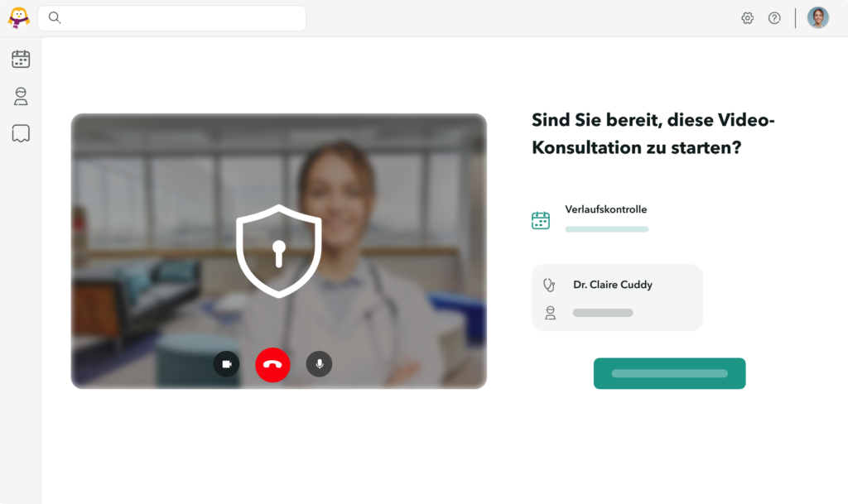Open the bookmark sidebar icon

tap(21, 133)
